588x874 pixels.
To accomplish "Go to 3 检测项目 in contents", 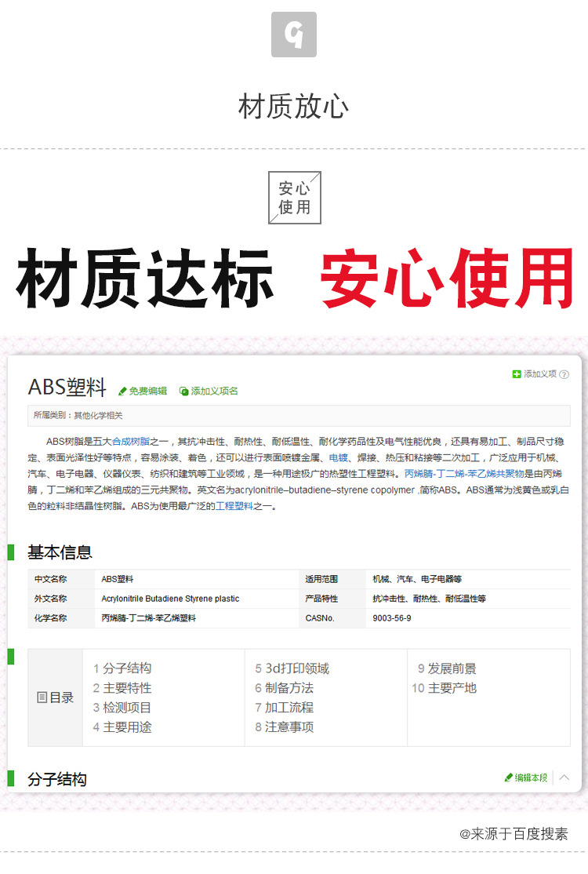I will click(x=122, y=708).
